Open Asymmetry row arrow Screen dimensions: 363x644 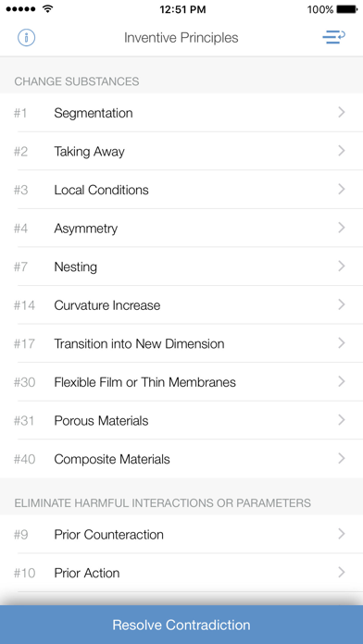(x=341, y=228)
